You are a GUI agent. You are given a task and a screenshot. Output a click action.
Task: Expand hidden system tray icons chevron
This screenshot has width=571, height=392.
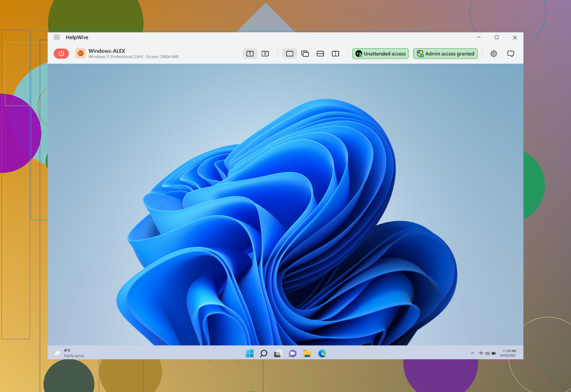coord(472,353)
